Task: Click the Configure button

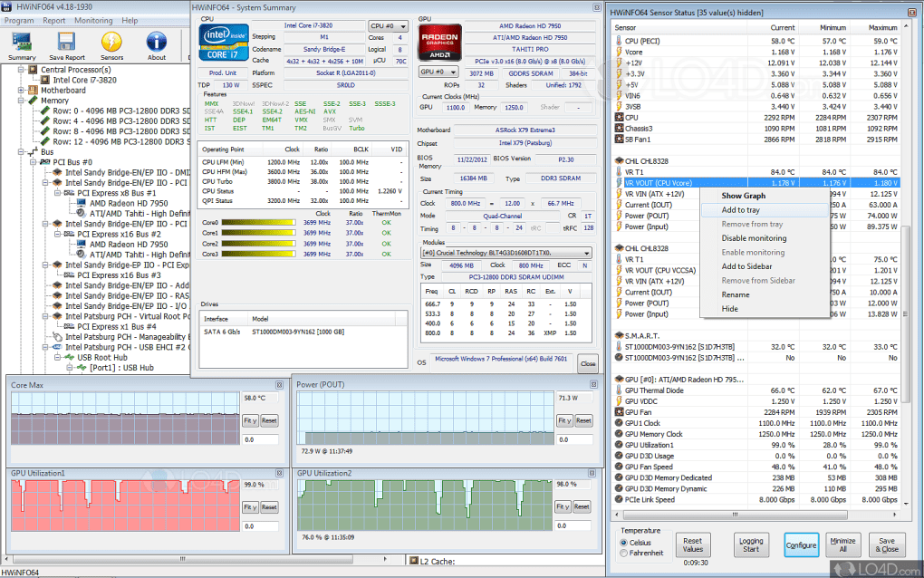Action: [x=801, y=545]
